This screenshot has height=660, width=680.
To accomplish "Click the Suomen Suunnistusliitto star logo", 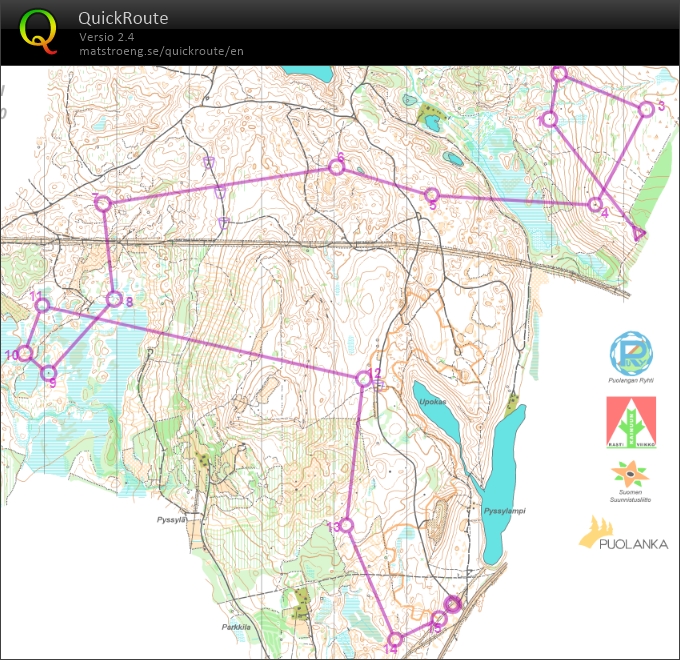I will 631,474.
